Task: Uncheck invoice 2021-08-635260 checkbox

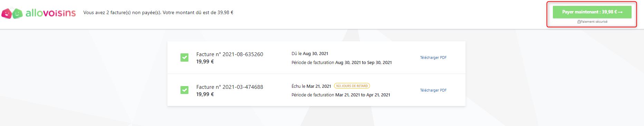Action: point(185,57)
